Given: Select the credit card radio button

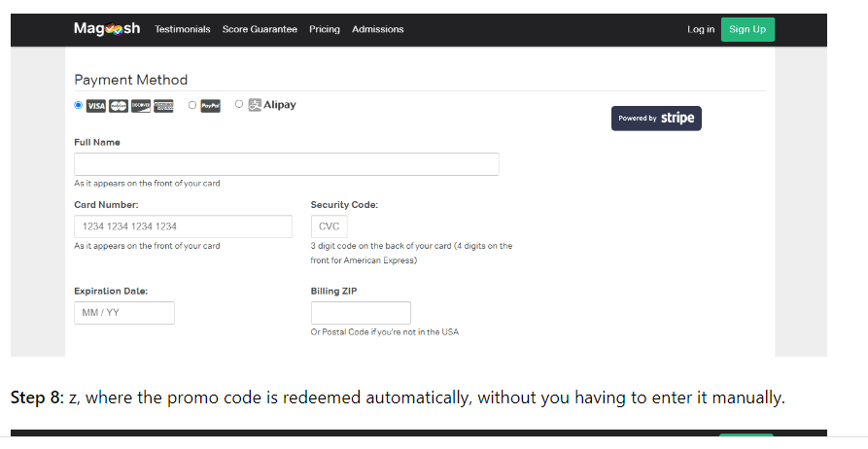Looking at the screenshot, I should pyautogui.click(x=78, y=105).
